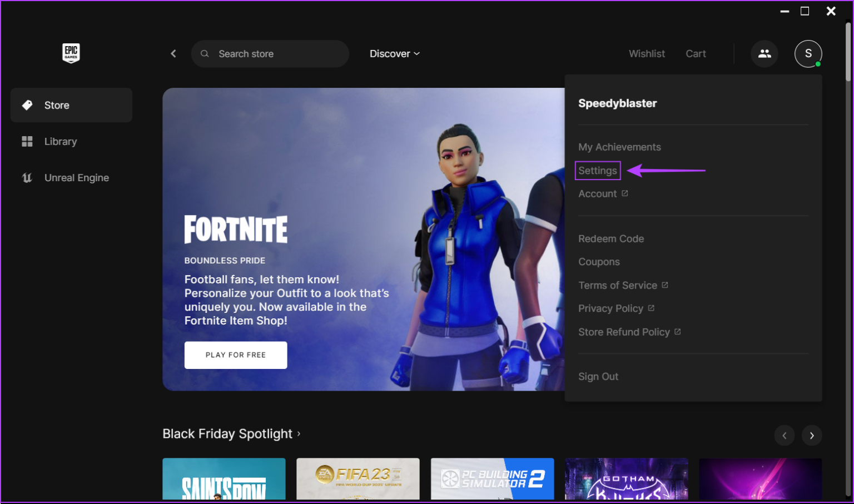Click the search magnifier in the store search bar

pyautogui.click(x=205, y=53)
